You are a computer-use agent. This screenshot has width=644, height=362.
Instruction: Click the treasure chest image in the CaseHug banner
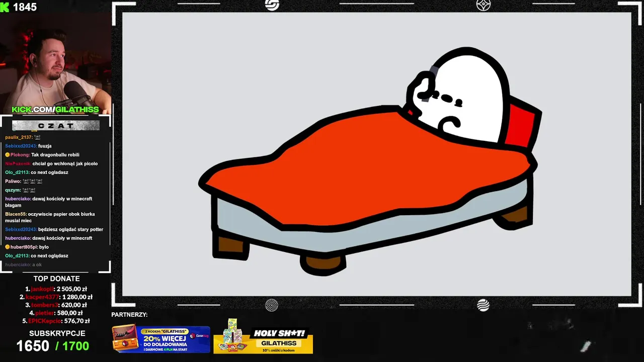124,337
